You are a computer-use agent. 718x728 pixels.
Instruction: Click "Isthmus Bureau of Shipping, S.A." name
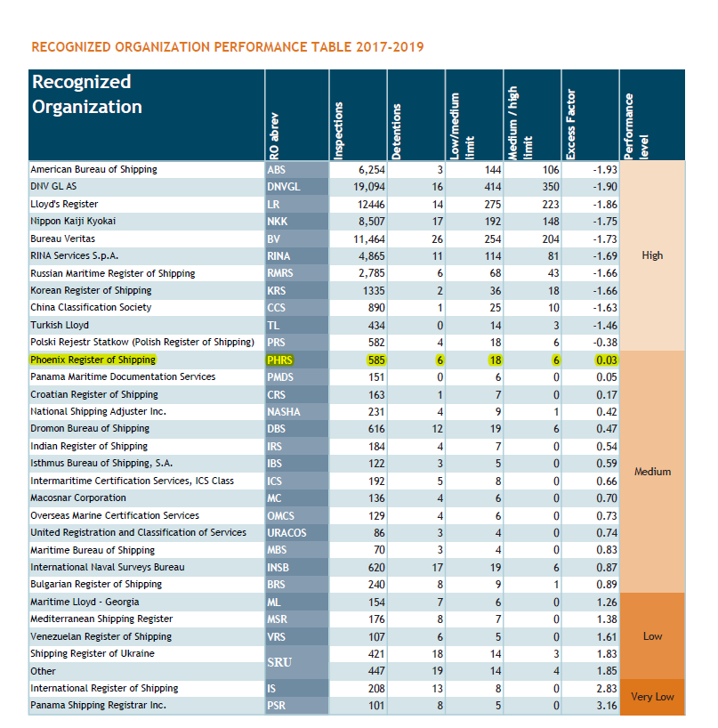coord(101,464)
